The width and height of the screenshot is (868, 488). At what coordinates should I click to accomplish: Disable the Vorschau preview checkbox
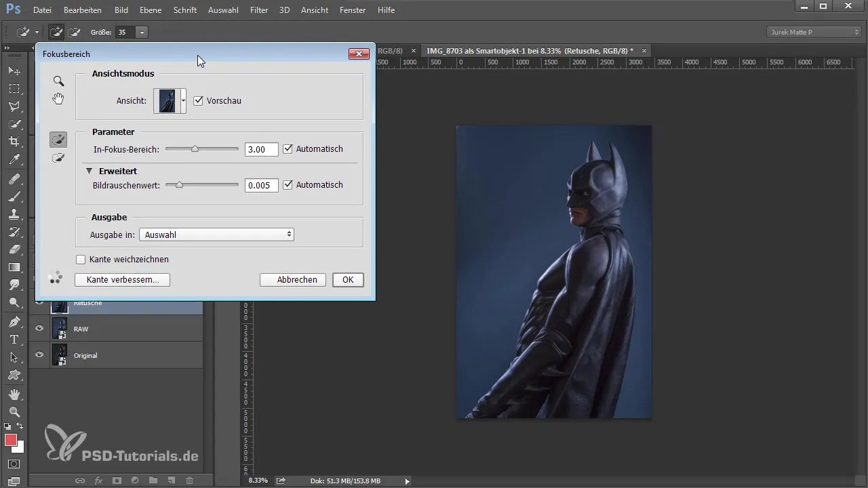(x=199, y=101)
